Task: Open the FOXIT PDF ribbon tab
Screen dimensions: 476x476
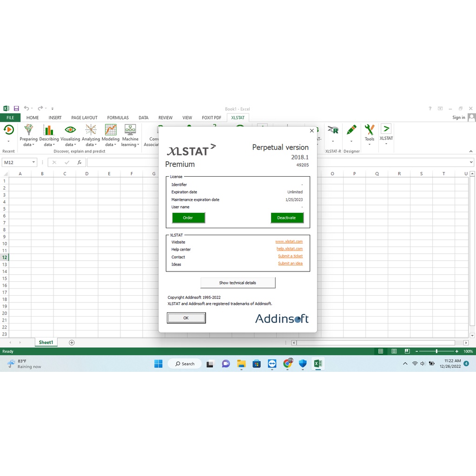Action: pos(212,117)
